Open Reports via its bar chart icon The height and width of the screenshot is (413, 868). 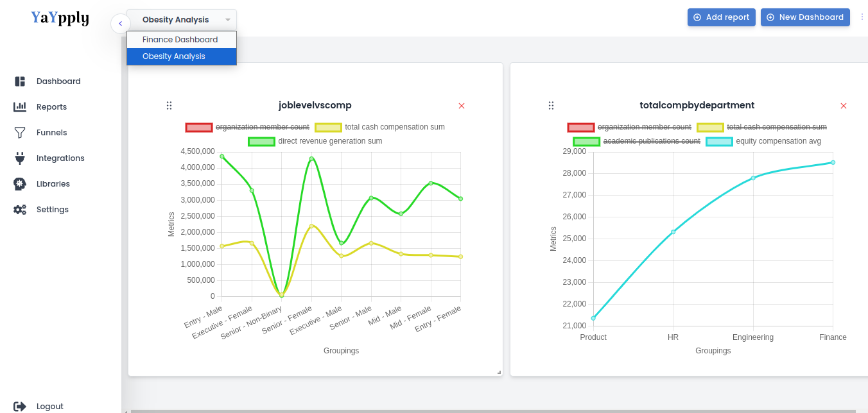(x=20, y=107)
